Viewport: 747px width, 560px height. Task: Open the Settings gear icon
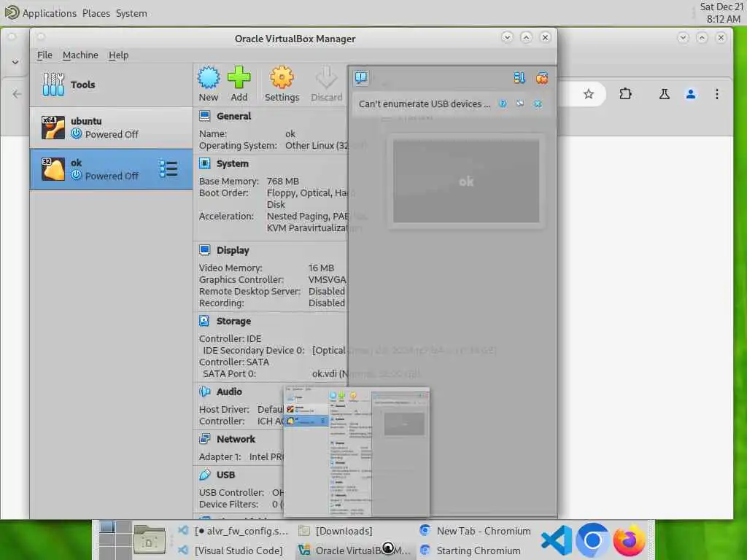click(282, 77)
